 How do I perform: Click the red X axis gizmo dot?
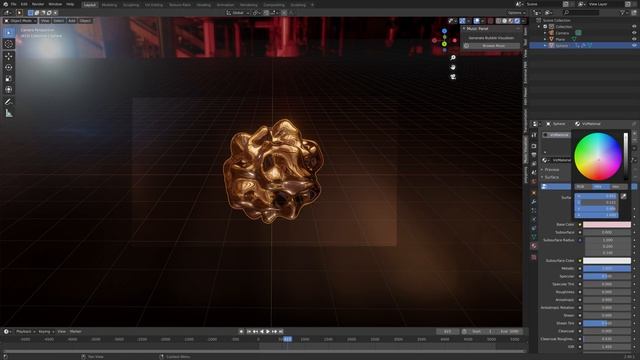[455, 40]
